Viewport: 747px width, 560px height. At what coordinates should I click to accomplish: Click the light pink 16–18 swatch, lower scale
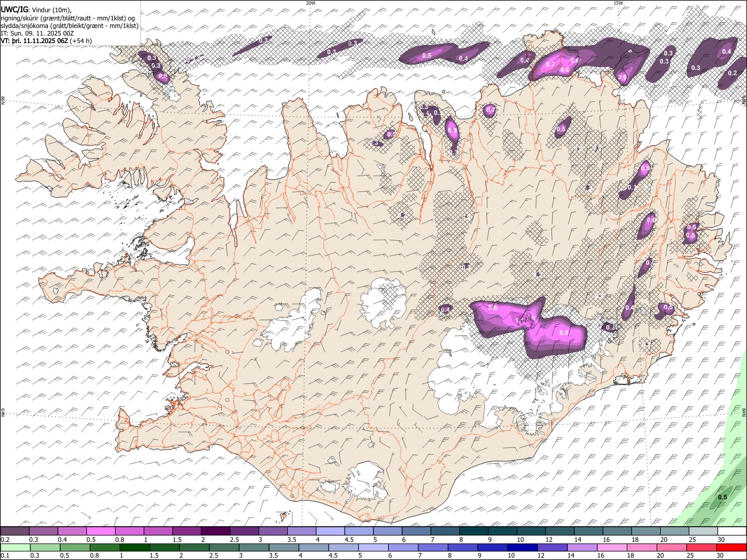pos(612,547)
